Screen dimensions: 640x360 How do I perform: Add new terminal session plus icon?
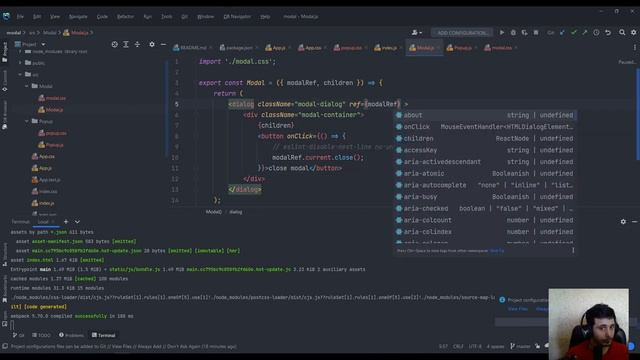tap(66, 222)
